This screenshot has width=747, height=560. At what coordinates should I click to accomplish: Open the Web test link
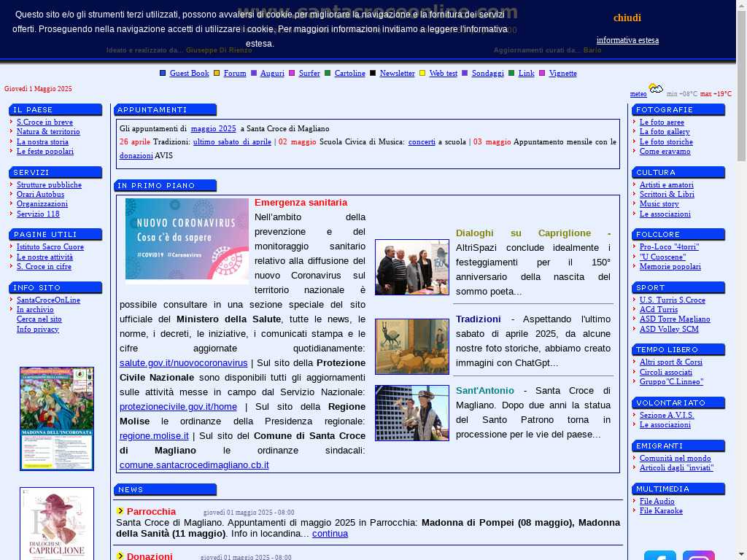(443, 73)
